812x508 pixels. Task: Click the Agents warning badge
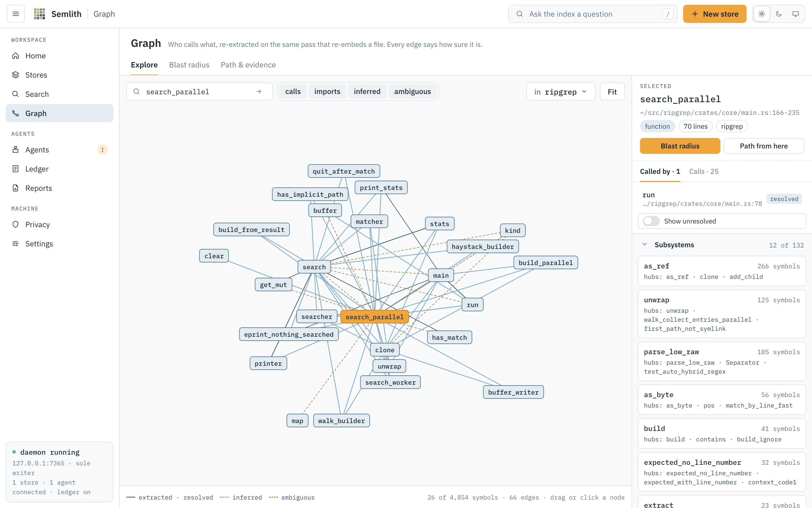102,150
